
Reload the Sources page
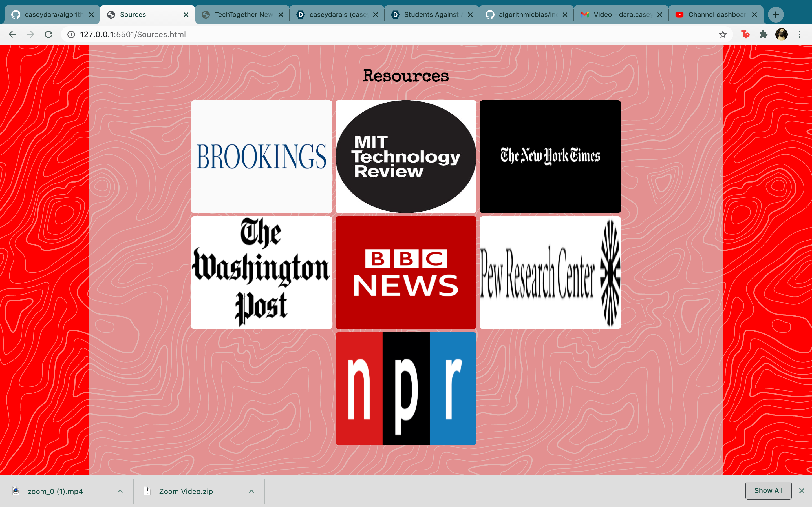tap(49, 34)
